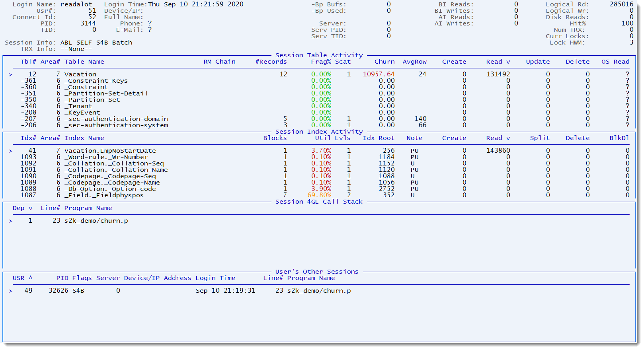
Task: Click the row marker in 4GL Call Stack
Action: tap(10, 221)
